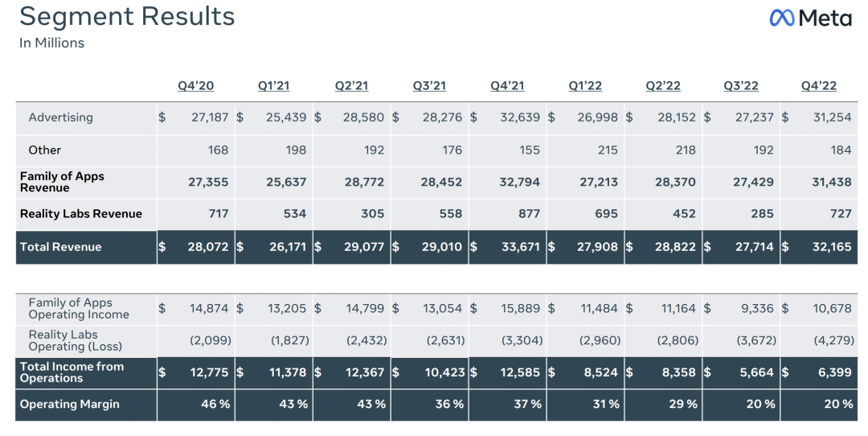Viewport: 868px width, 436px height.
Task: Click the Q2'21 column header
Action: [351, 86]
